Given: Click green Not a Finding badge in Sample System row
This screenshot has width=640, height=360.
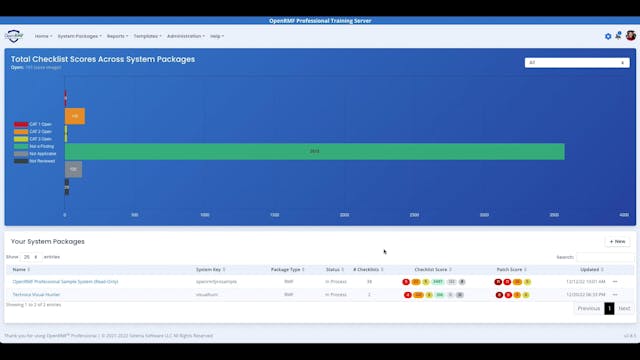Looking at the screenshot, I should pos(438,282).
